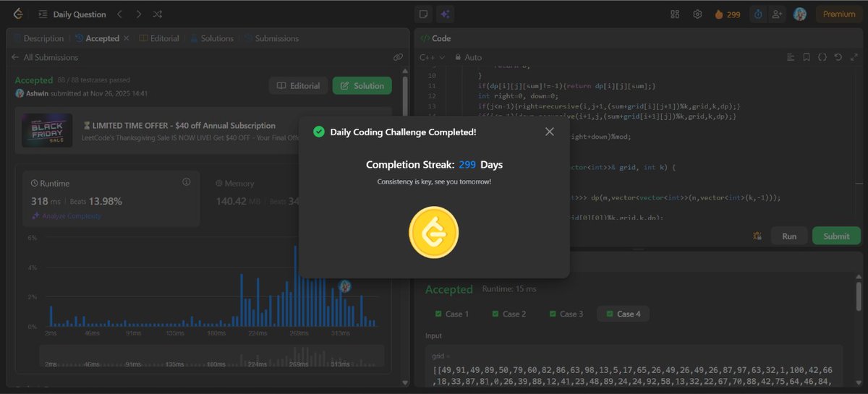Screen dimensions: 868x394
Task: Switch to the Editorial tab
Action: click(x=158, y=38)
